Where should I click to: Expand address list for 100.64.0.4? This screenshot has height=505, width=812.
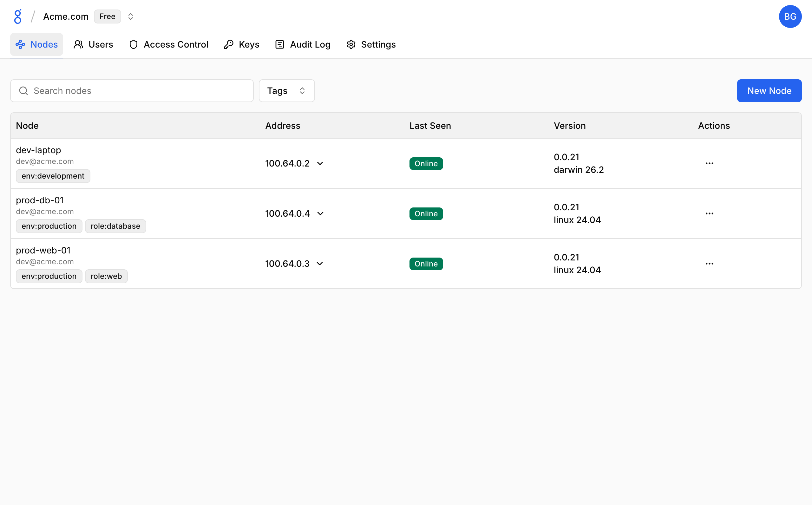(320, 213)
